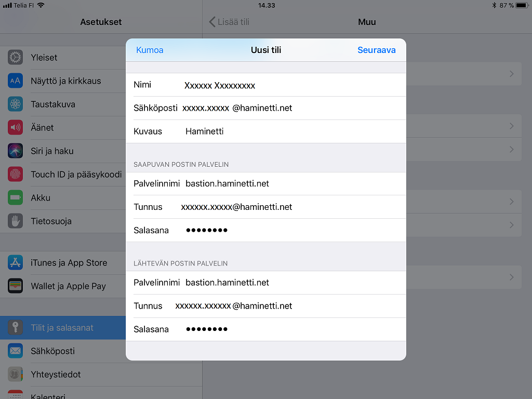Tap the cellular signal bars icon
The height and width of the screenshot is (399, 532).
click(x=7, y=5)
